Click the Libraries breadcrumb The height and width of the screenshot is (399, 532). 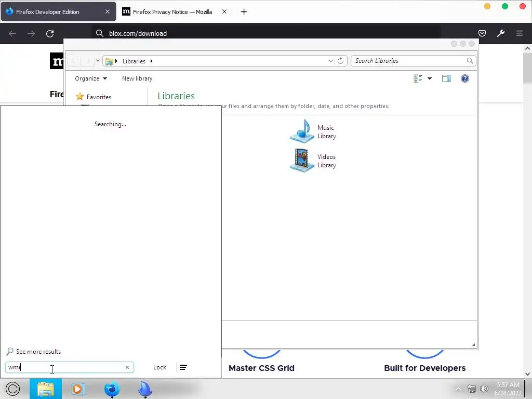pos(134,61)
